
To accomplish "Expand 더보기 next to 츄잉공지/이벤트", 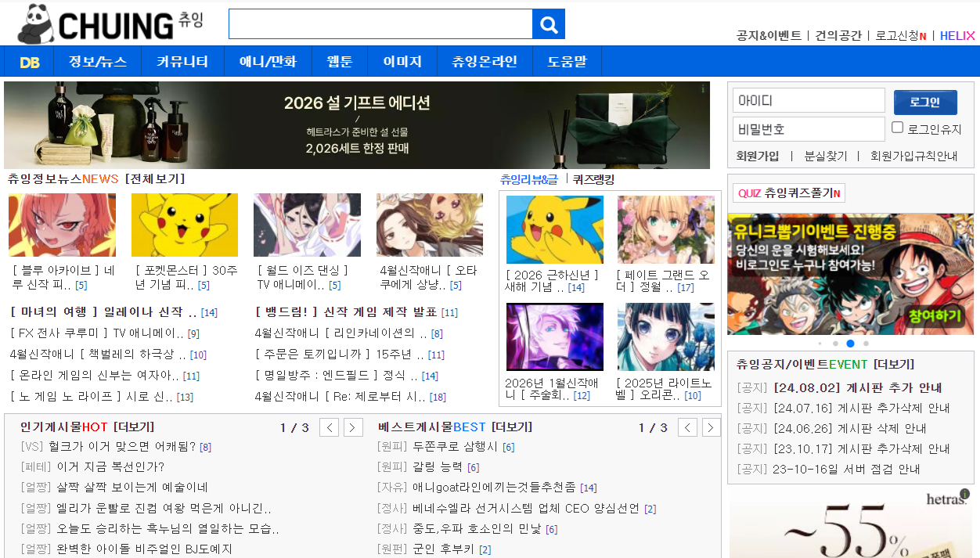I will 894,365.
